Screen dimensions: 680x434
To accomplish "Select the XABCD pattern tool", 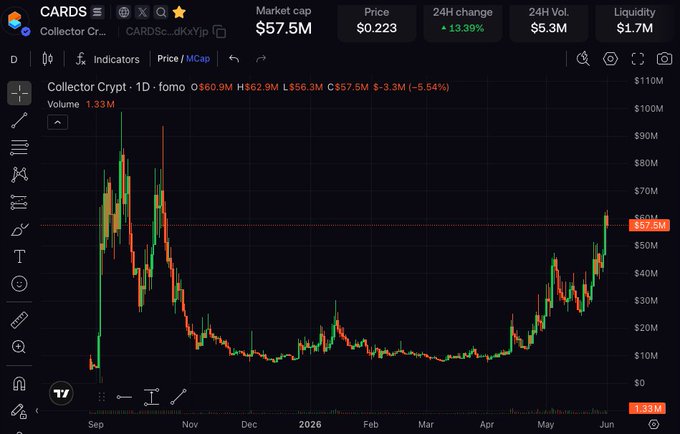I will [19, 174].
